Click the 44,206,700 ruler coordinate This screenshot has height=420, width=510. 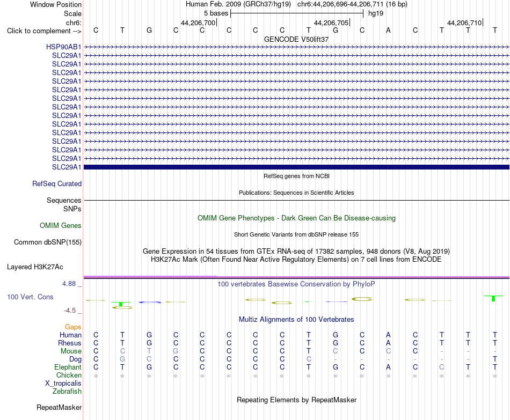point(198,23)
